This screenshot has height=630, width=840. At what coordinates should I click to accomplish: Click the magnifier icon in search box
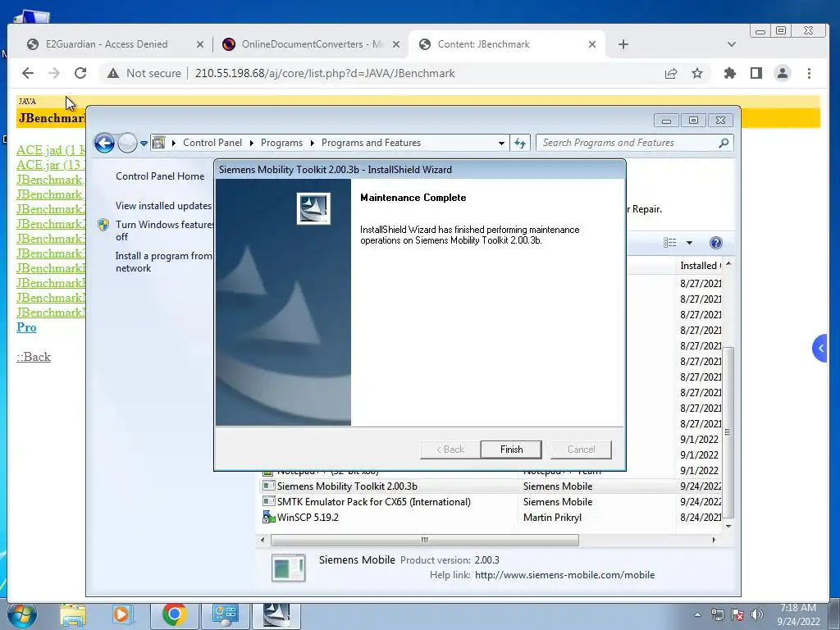tap(724, 143)
